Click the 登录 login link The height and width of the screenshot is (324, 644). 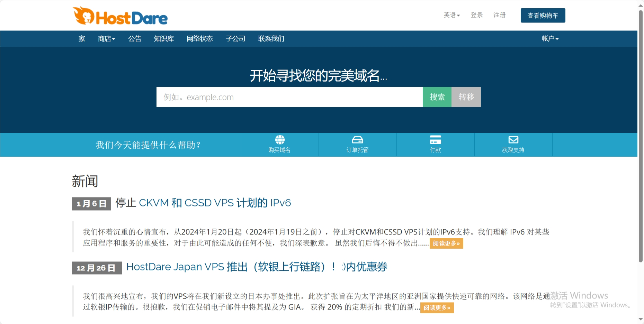click(x=476, y=15)
